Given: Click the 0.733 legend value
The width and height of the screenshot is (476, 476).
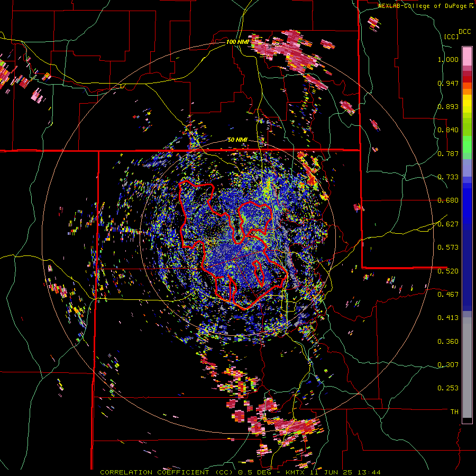Looking at the screenshot, I should pos(448,177).
